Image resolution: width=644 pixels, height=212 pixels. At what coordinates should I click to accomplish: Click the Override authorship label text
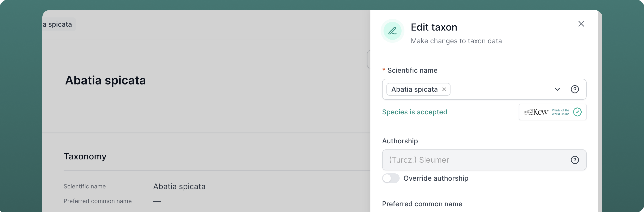pyautogui.click(x=436, y=178)
